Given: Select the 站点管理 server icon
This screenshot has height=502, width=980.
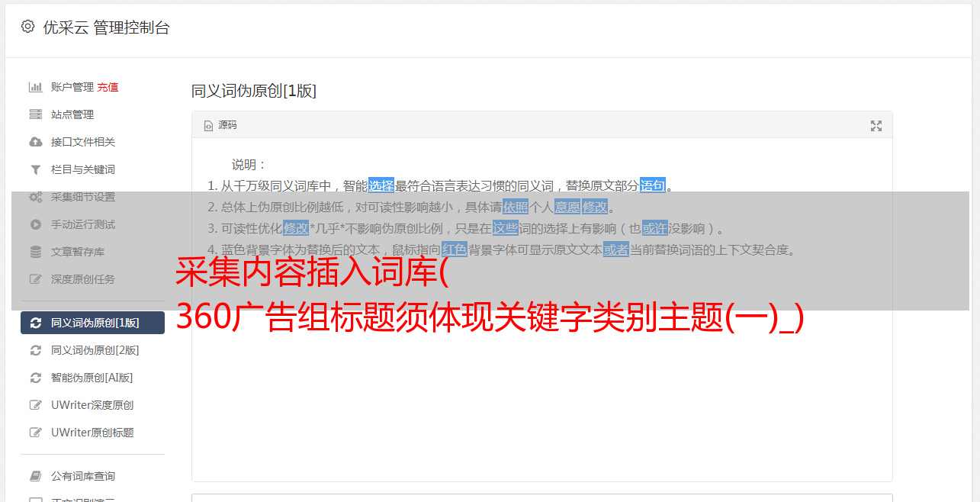Looking at the screenshot, I should (35, 114).
